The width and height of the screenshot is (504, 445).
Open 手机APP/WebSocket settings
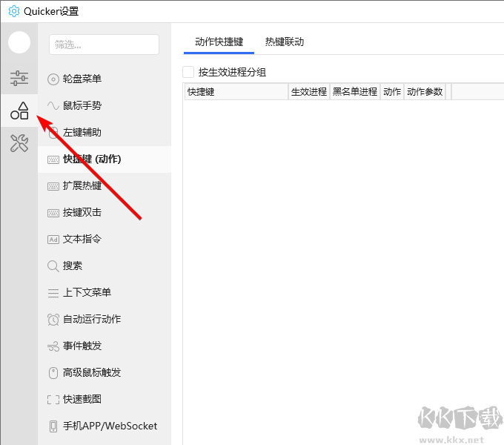tap(105, 426)
